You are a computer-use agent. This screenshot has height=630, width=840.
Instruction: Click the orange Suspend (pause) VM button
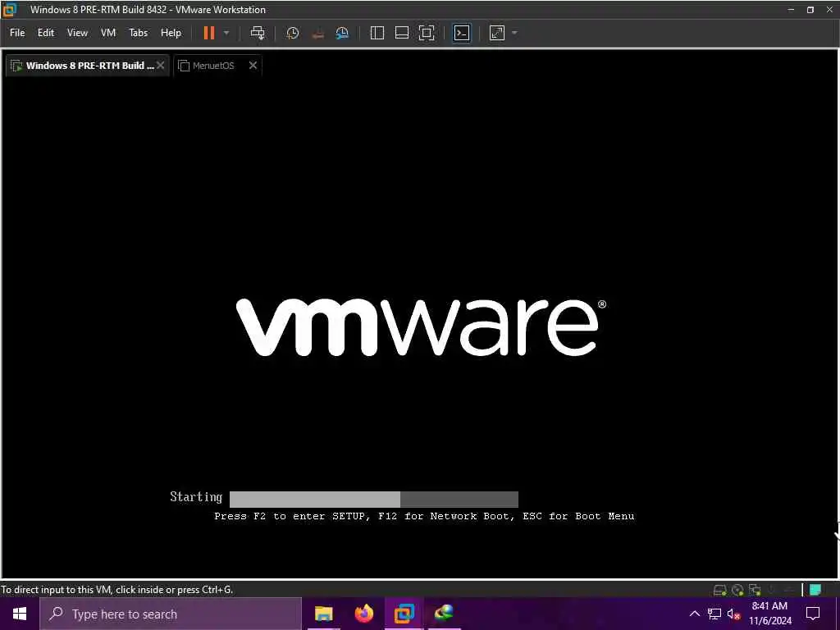[x=209, y=33]
